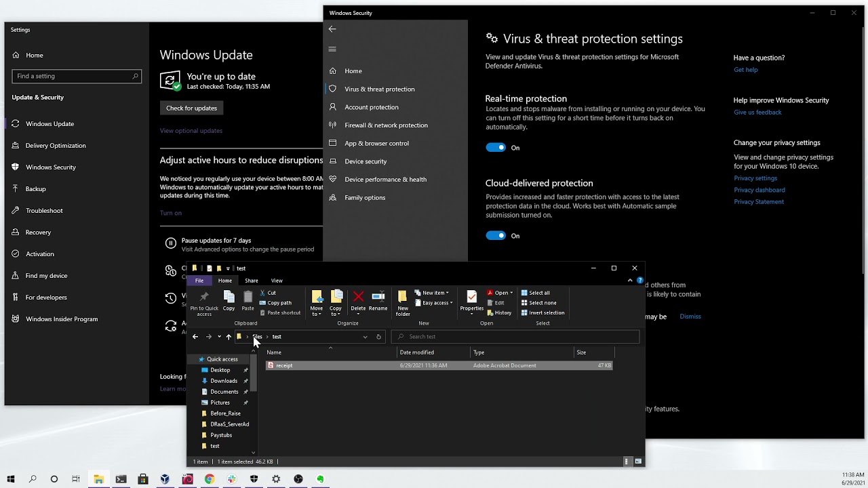This screenshot has height=488, width=868.
Task: Open View optional updates link
Action: coord(191,131)
